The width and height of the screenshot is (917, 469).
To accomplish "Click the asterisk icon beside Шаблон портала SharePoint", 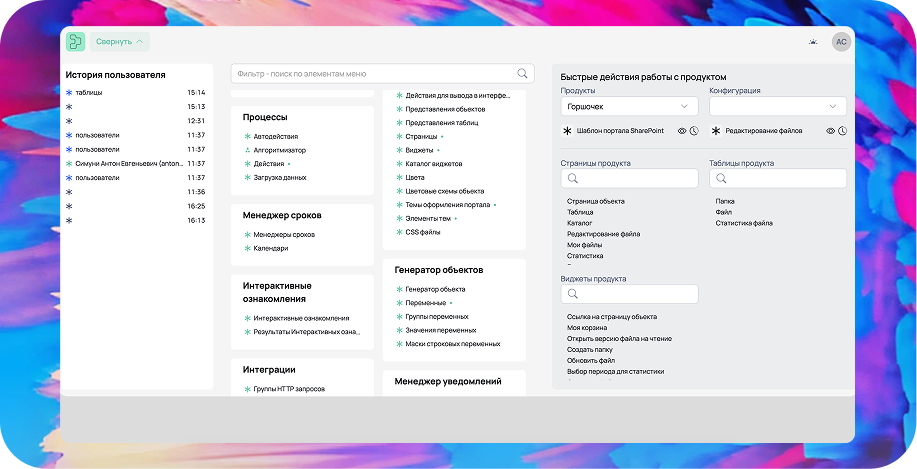I will 567,131.
